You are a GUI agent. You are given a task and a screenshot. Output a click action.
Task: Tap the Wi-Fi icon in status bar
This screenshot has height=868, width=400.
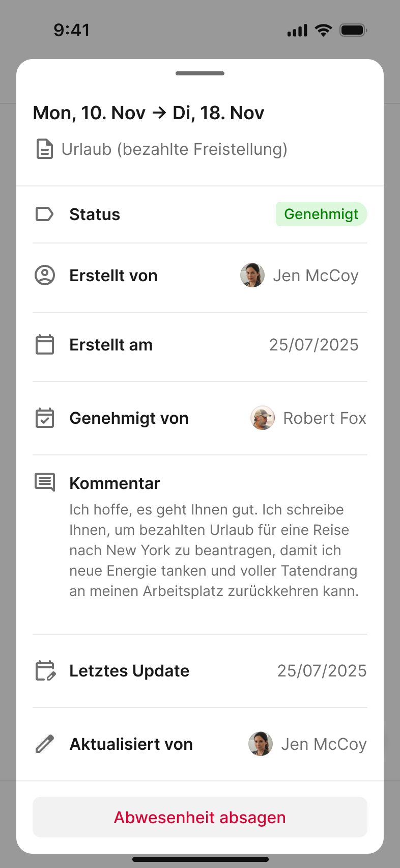click(x=323, y=30)
